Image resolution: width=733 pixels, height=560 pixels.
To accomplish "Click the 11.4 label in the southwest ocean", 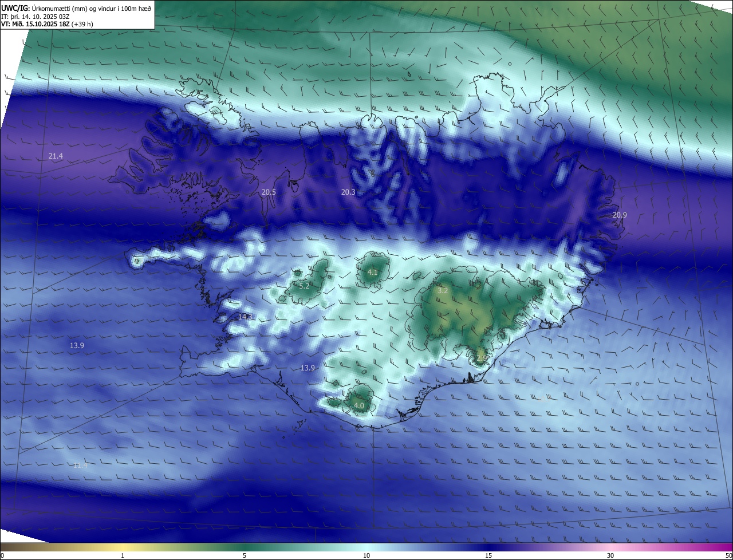I will 80,466.
